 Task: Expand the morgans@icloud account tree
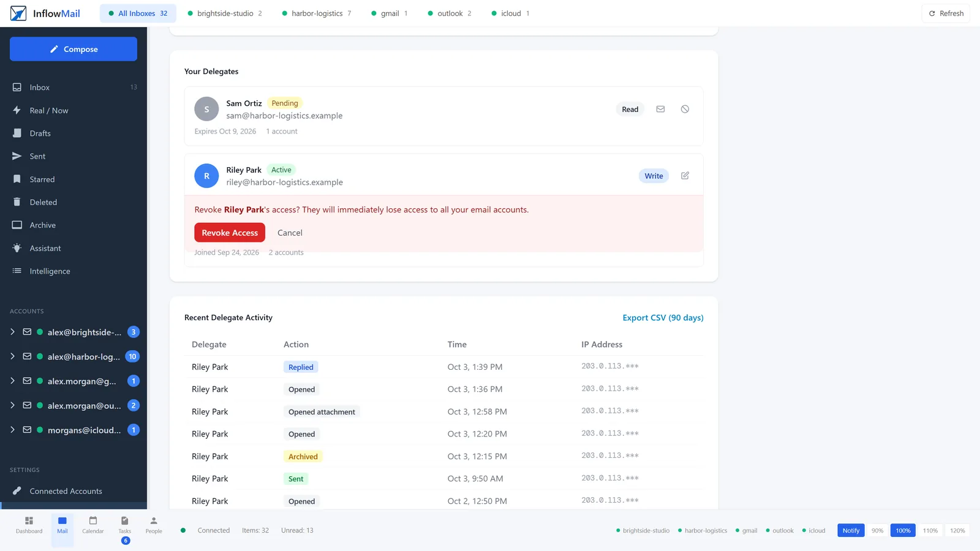click(12, 430)
